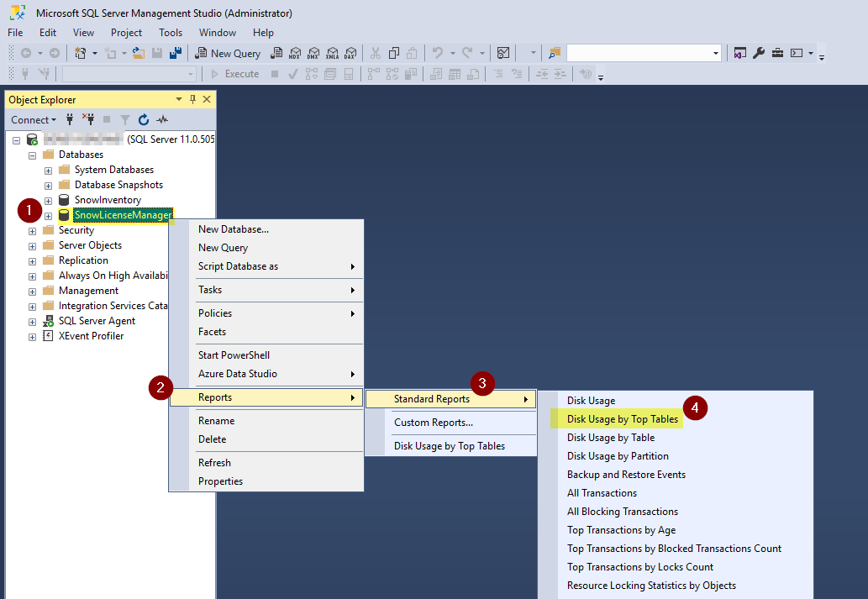Click the Open File folder icon
Screen dimensions: 868x599
139,53
